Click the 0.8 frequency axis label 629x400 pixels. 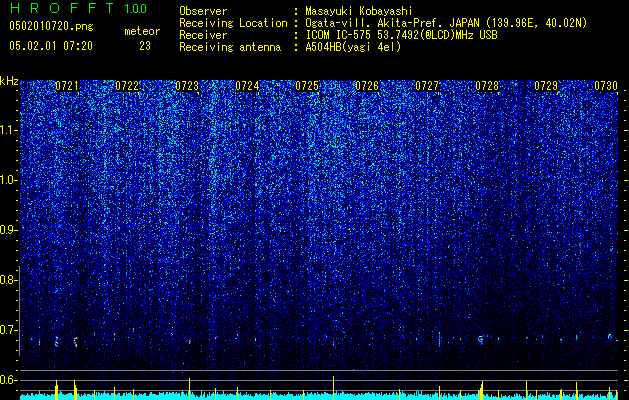8,280
